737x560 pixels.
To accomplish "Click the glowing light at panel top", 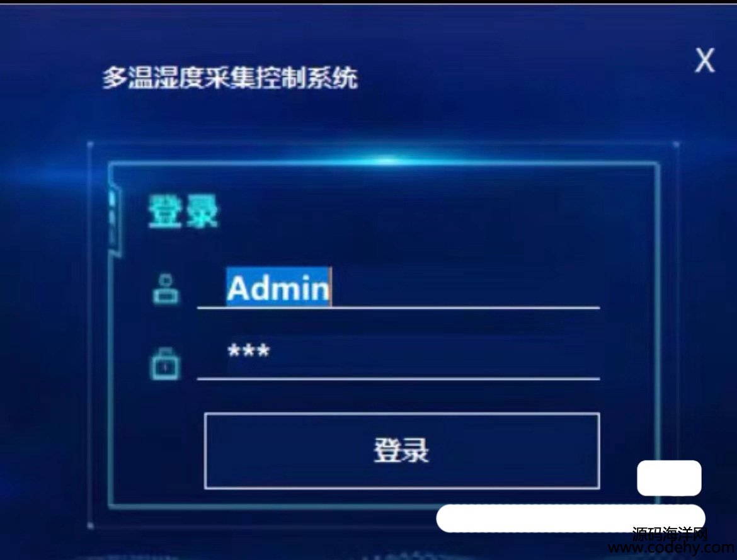I will pos(387,161).
